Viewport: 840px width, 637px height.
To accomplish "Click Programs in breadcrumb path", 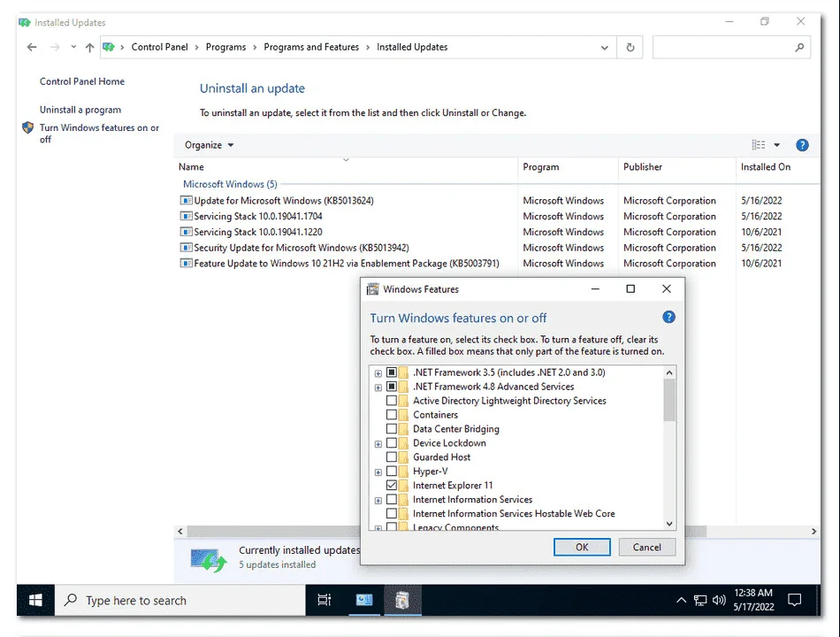I will coord(225,47).
